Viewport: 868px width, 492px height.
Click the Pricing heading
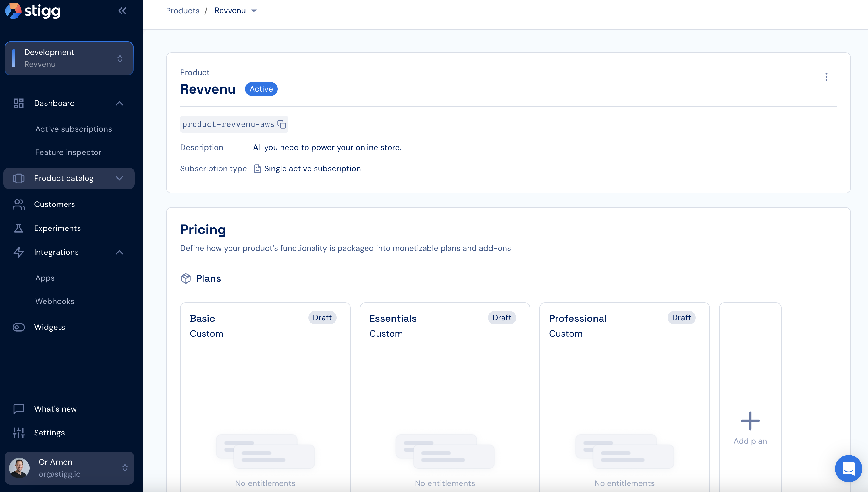tap(203, 230)
